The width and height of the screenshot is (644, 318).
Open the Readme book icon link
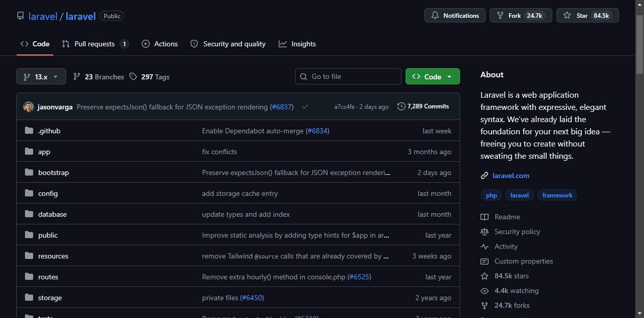485,217
